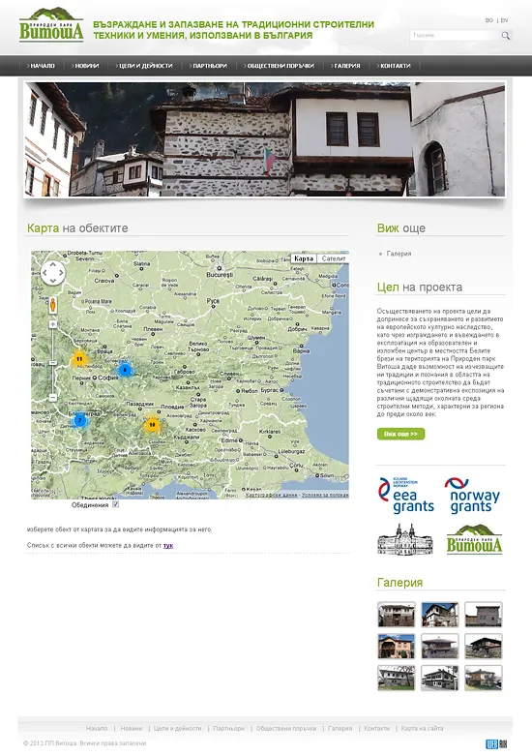Click the WebAir logo in footer
Screen dimensions: 532x756
coord(496,743)
